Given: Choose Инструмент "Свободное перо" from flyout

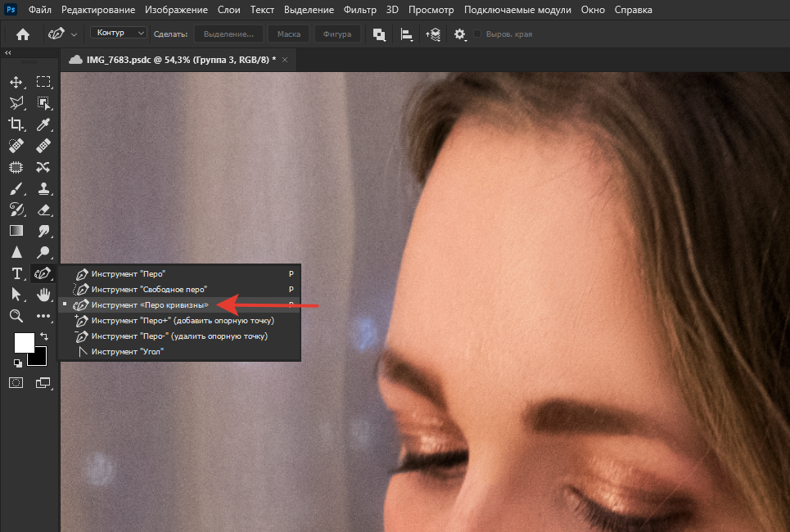Looking at the screenshot, I should 180,290.
